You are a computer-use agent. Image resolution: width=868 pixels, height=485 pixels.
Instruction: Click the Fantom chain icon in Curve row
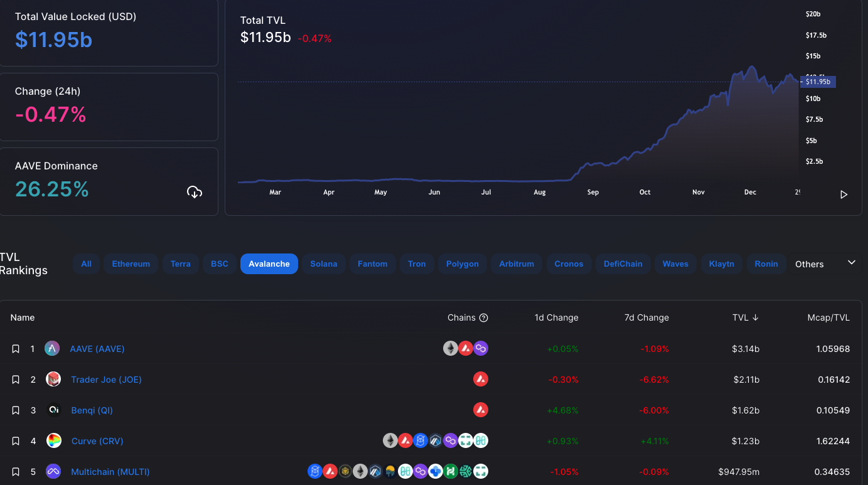click(421, 440)
